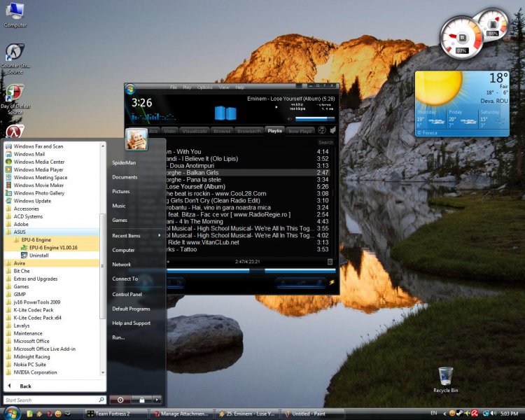Switch to Winamp Now Playing tab
This screenshot has width=525, height=420.
tap(300, 131)
